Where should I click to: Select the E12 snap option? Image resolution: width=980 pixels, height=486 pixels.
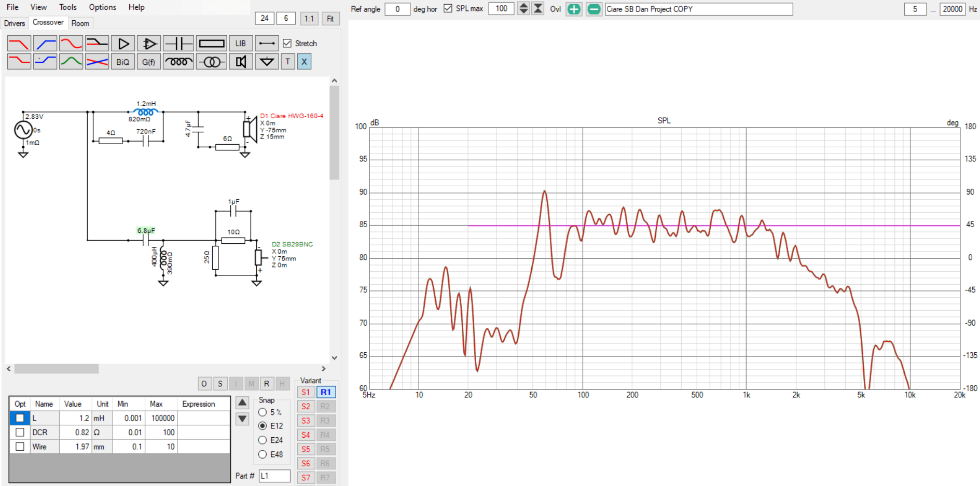pos(263,426)
